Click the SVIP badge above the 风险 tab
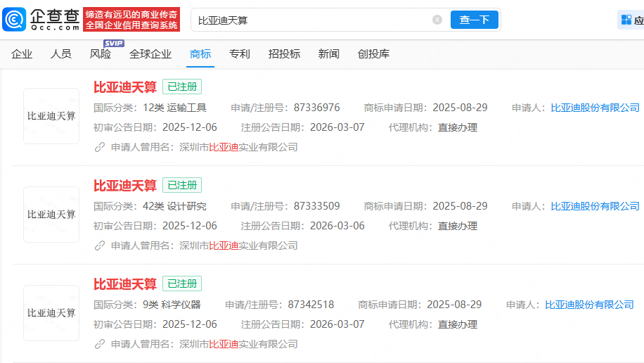Viewport: 644px width, 363px height. coord(113,43)
